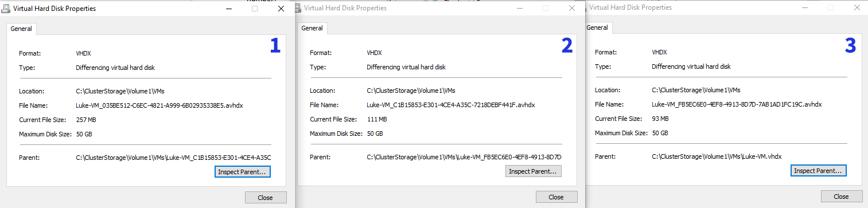Screen dimensions: 868x208
Task: Select General tab in second dialog
Action: (x=312, y=28)
